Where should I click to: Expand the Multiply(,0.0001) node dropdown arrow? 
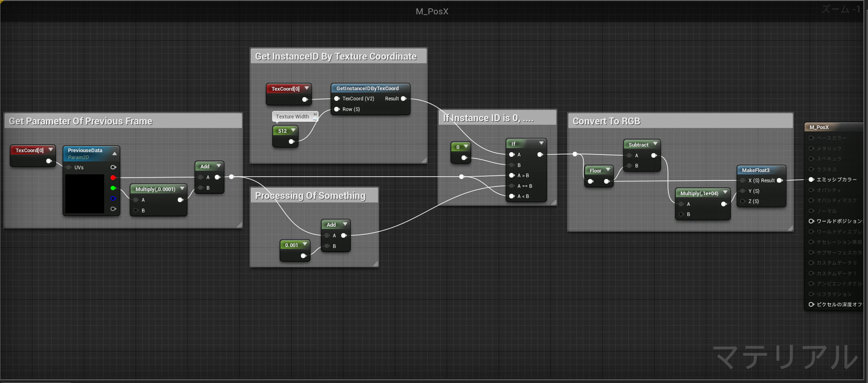(x=182, y=189)
